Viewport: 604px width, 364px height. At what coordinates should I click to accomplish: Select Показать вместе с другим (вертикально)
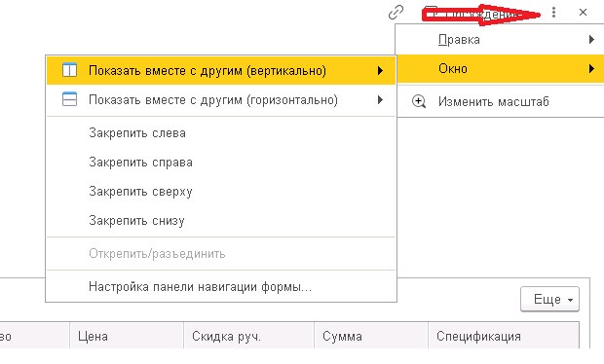click(x=221, y=70)
